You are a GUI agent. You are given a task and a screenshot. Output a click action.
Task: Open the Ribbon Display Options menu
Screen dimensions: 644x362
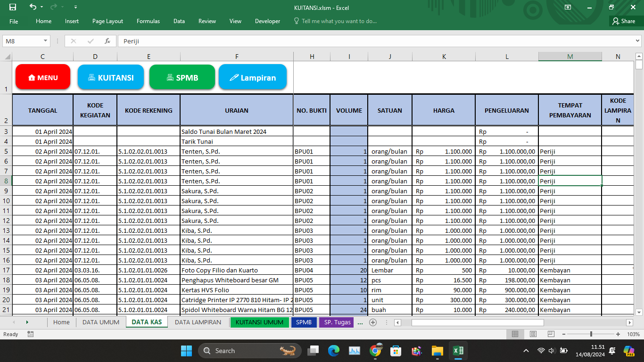point(568,7)
